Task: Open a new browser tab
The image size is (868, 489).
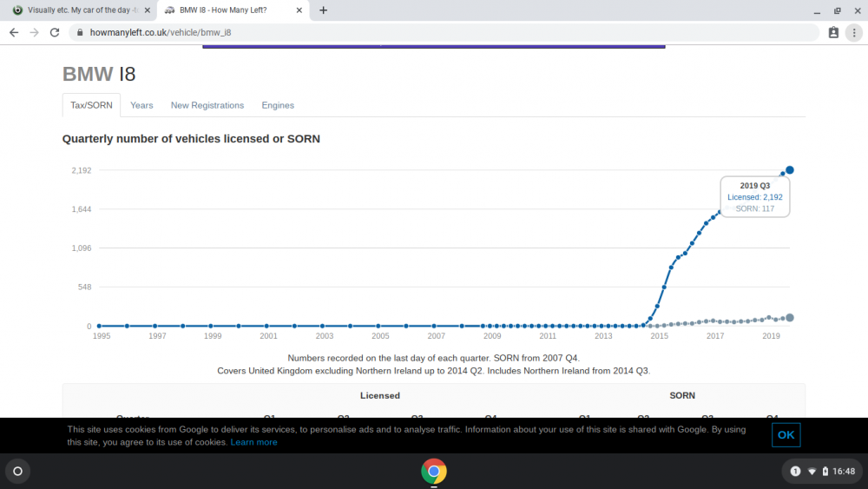Action: tap(323, 10)
